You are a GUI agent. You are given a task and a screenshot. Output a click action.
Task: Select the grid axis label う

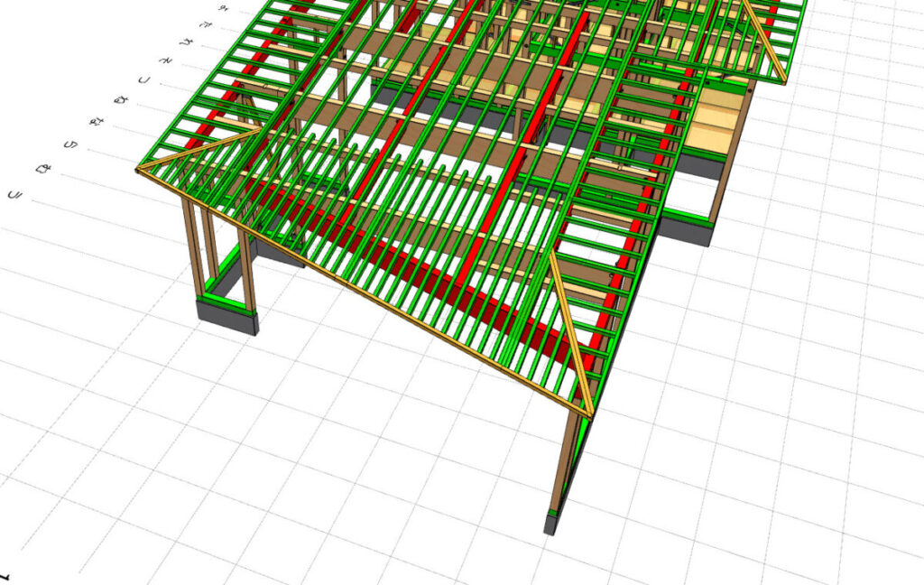click(14, 195)
